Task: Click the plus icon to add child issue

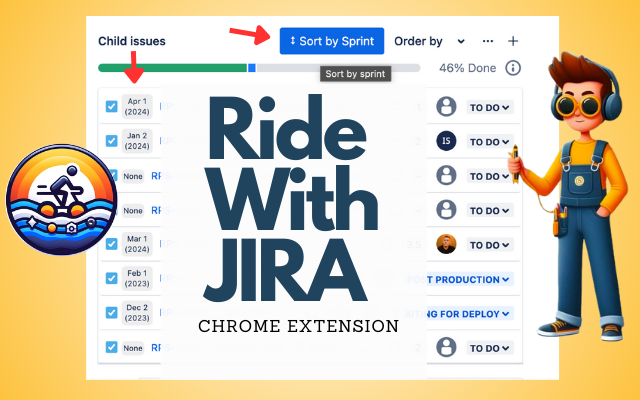Action: pyautogui.click(x=513, y=41)
